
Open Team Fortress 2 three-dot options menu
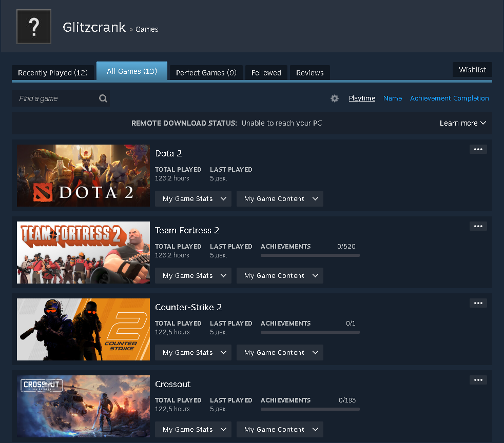point(478,226)
